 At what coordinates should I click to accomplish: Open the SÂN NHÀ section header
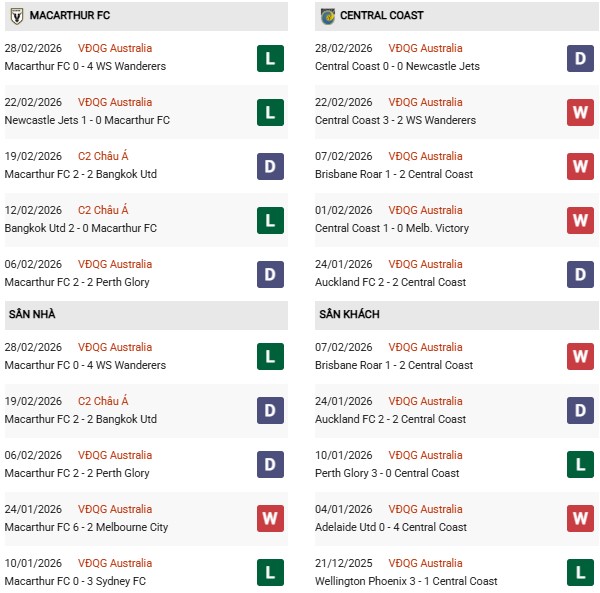pyautogui.click(x=31, y=315)
